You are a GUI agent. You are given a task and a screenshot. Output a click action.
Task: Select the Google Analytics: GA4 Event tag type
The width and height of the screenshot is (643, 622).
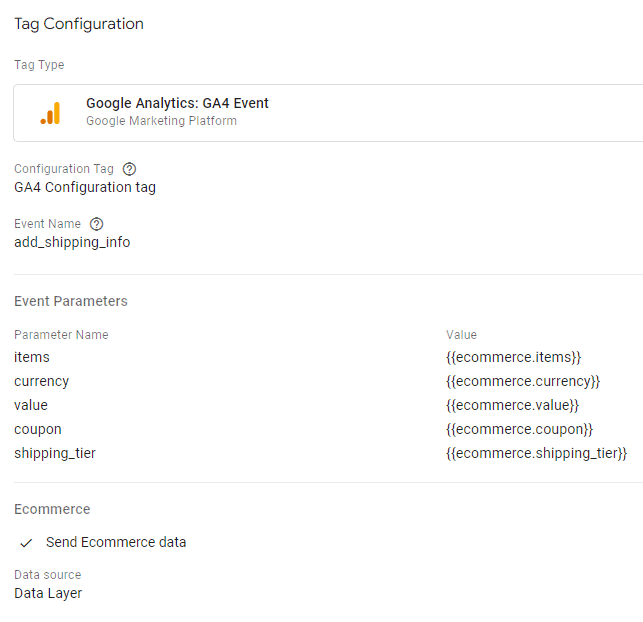(x=328, y=113)
